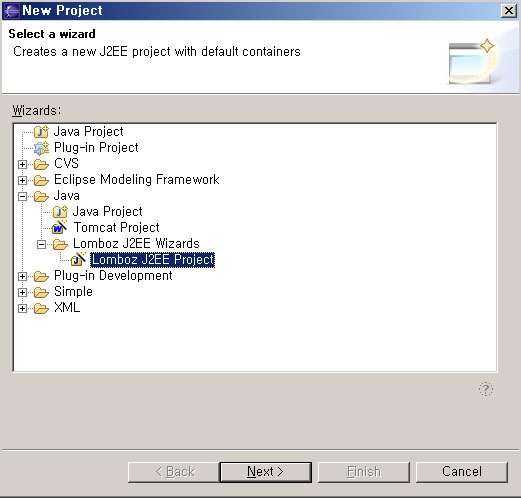Click the Tomcat Project wizard icon
Screen dimensions: 521x498
tap(60, 227)
